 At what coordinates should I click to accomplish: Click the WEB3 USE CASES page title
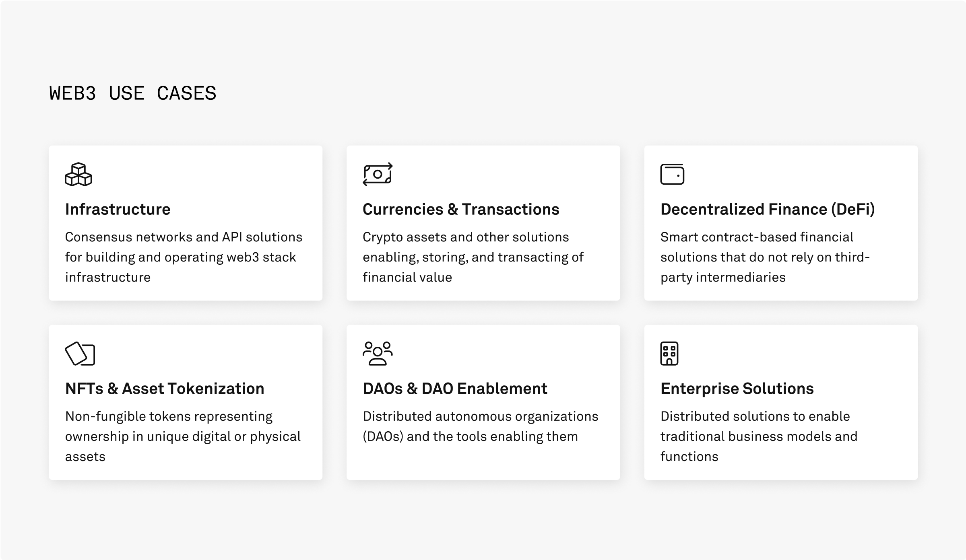133,93
